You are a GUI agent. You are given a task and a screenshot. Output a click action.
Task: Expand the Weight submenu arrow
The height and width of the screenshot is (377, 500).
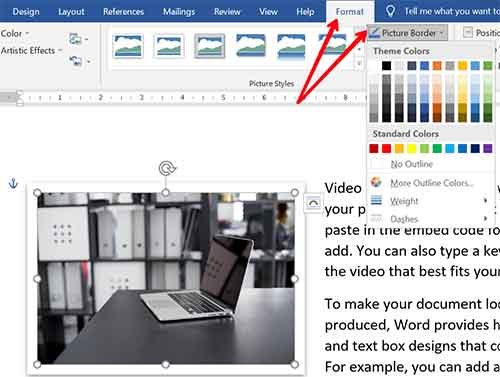486,201
